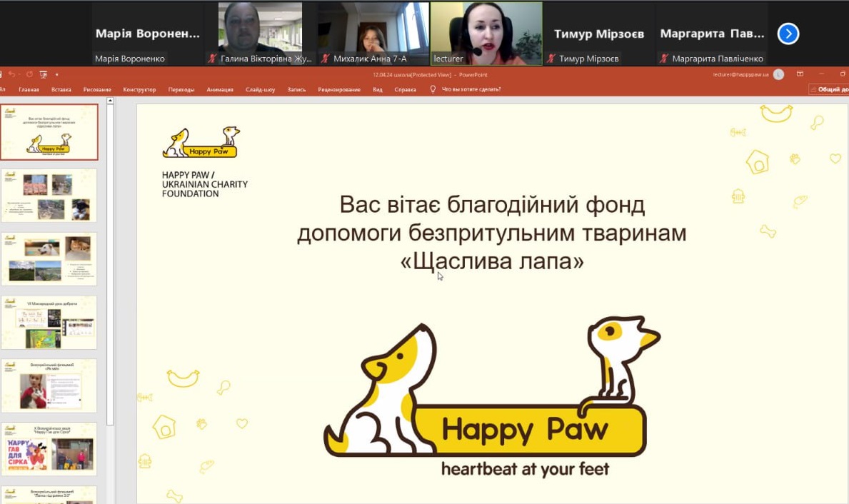
Task: Select the 'Happy Гав для Сірка' slide thumbnail
Action: tap(49, 449)
